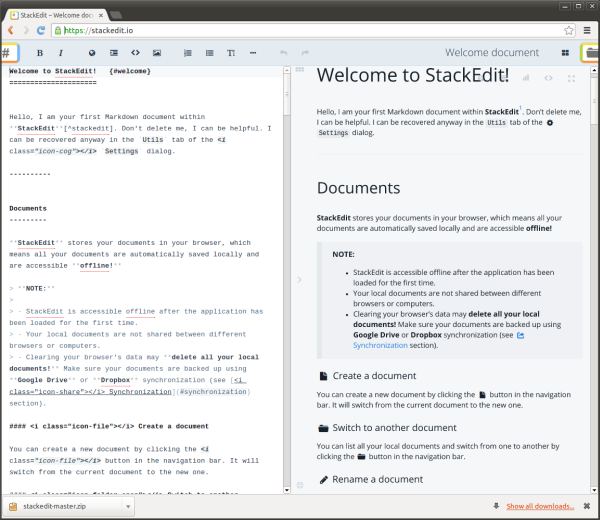Show HTML code icon in preview
The image size is (600, 520).
coord(548,78)
